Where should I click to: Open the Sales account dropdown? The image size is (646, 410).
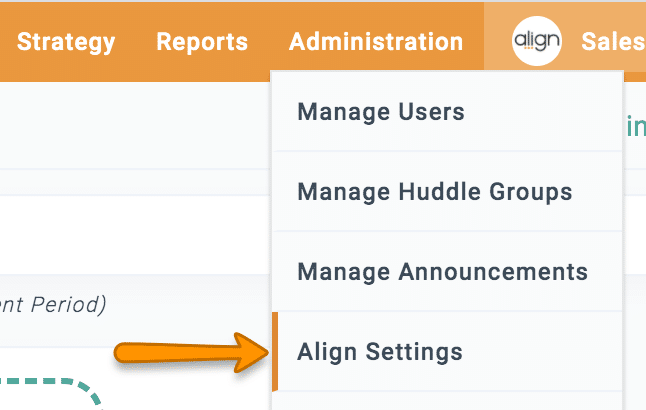coord(612,42)
